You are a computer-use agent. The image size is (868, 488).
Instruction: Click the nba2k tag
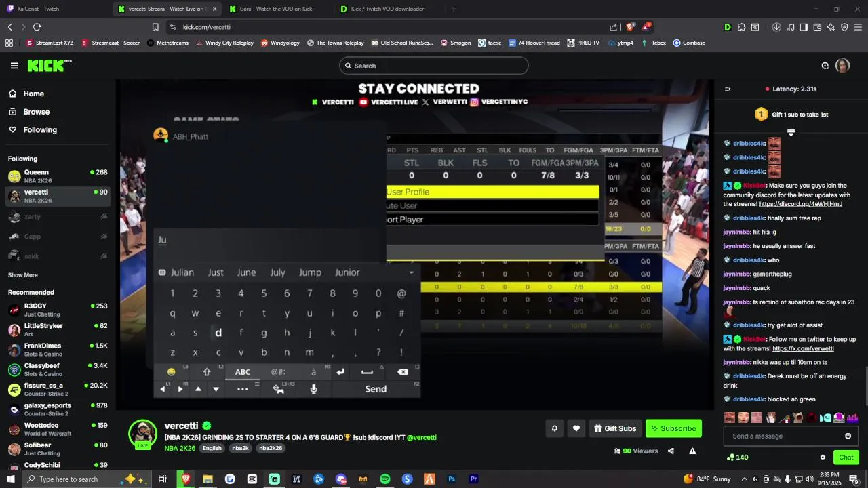click(240, 448)
